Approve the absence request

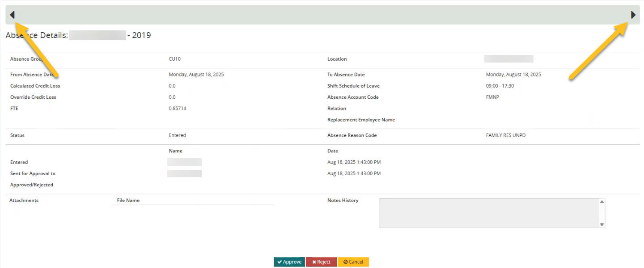[x=289, y=262]
